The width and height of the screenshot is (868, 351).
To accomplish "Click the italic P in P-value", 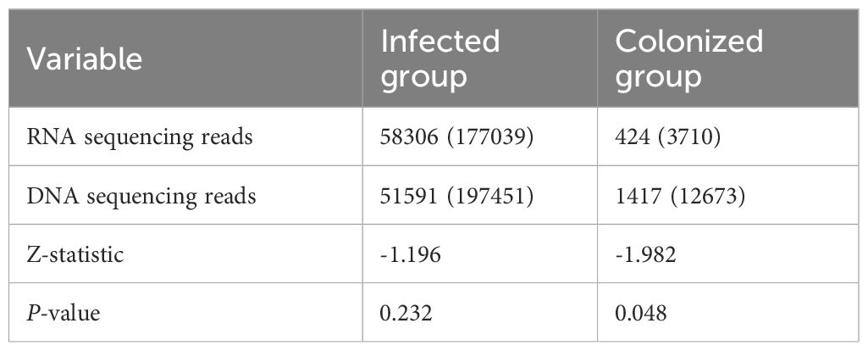I will pos(32,314).
